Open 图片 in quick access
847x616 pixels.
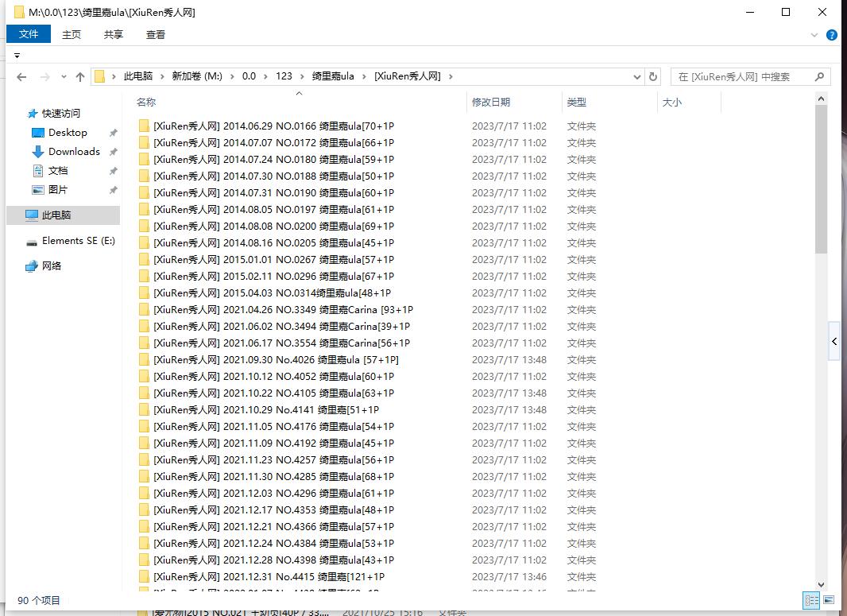(x=58, y=190)
